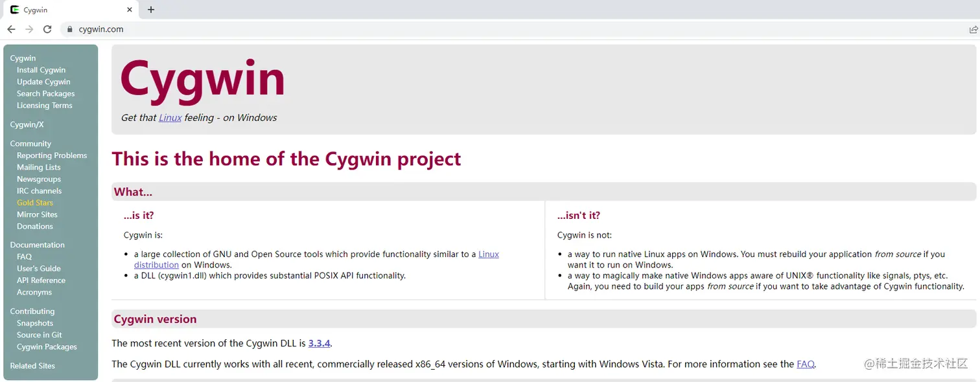The height and width of the screenshot is (382, 980).
Task: Open Licensing Terms sidebar link
Action: pos(44,105)
